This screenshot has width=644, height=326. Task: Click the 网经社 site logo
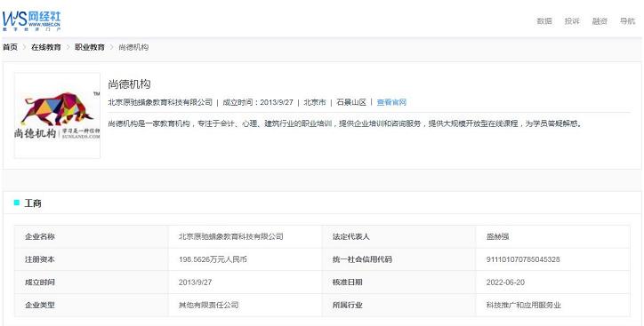coord(32,21)
